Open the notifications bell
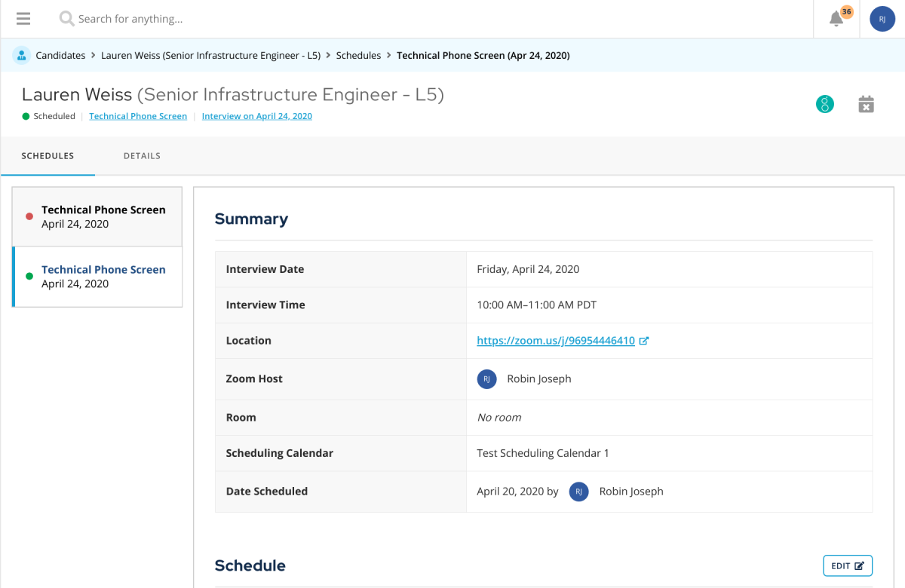 click(x=836, y=19)
